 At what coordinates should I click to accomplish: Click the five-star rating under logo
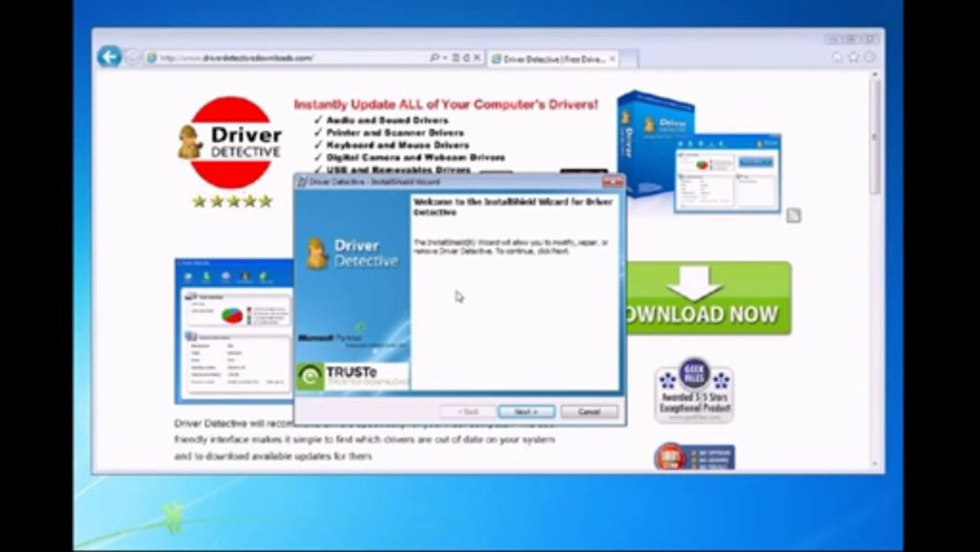[232, 202]
